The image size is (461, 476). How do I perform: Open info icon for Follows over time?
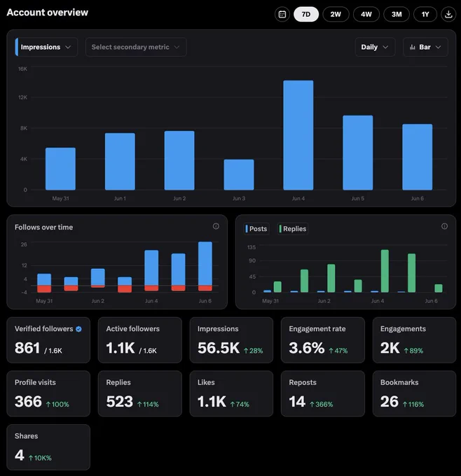[x=216, y=226]
